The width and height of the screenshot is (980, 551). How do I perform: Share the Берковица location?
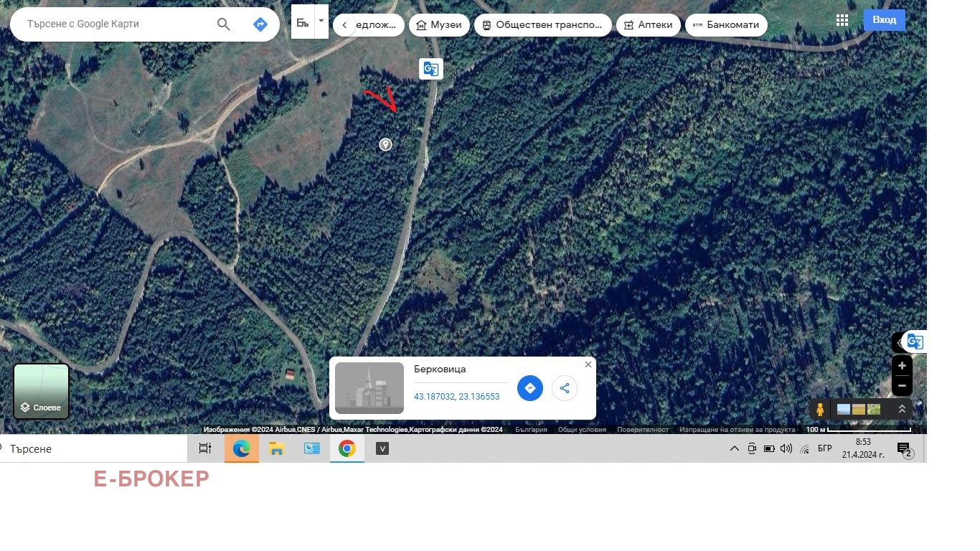pos(565,388)
